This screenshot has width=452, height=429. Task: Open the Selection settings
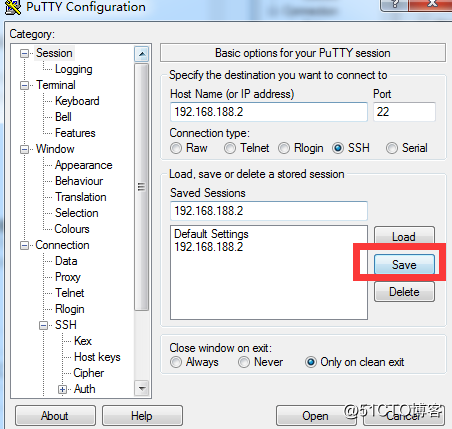tap(77, 213)
